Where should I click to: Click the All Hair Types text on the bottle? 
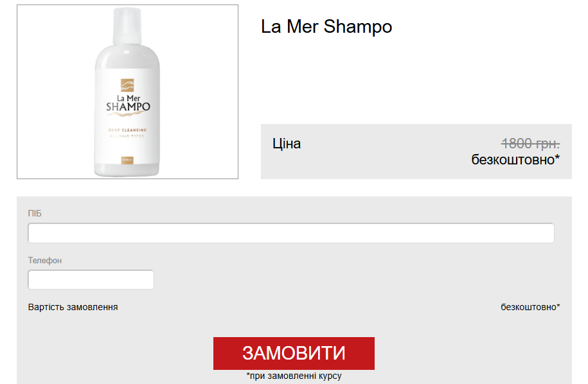point(127,136)
